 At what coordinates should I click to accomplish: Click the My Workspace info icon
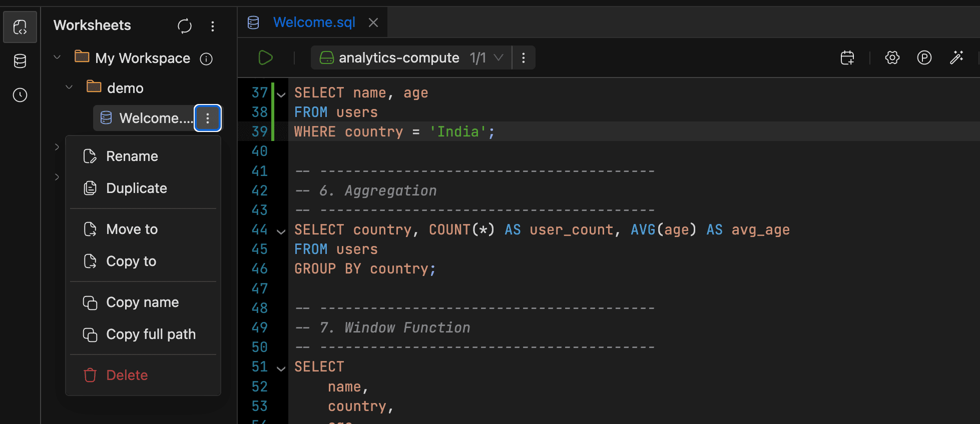[x=206, y=59]
